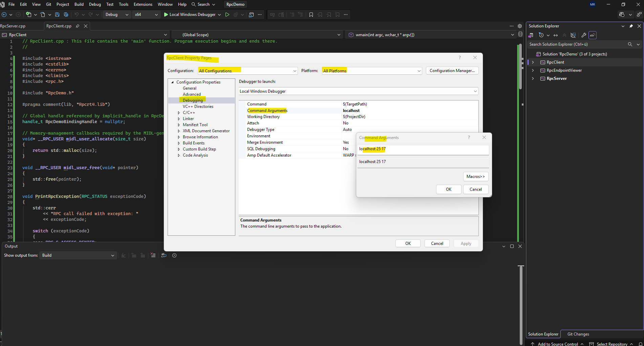Expand the Linker node in property tree
The width and height of the screenshot is (644, 346).
(x=179, y=119)
